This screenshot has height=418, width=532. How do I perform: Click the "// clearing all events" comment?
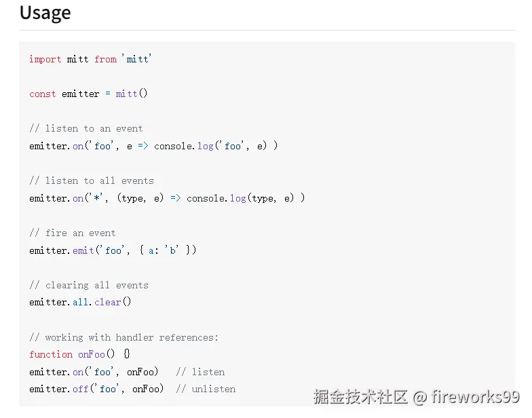[89, 285]
